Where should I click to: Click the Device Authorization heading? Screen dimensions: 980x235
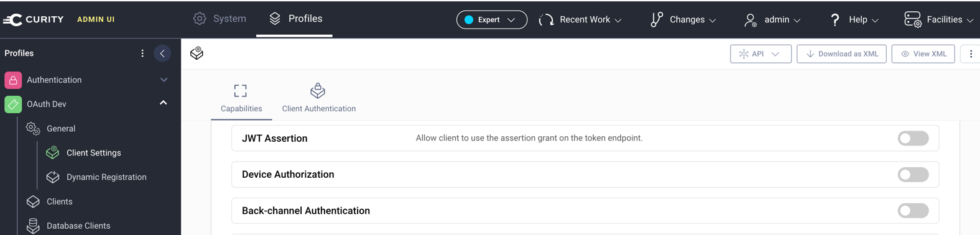(x=288, y=175)
